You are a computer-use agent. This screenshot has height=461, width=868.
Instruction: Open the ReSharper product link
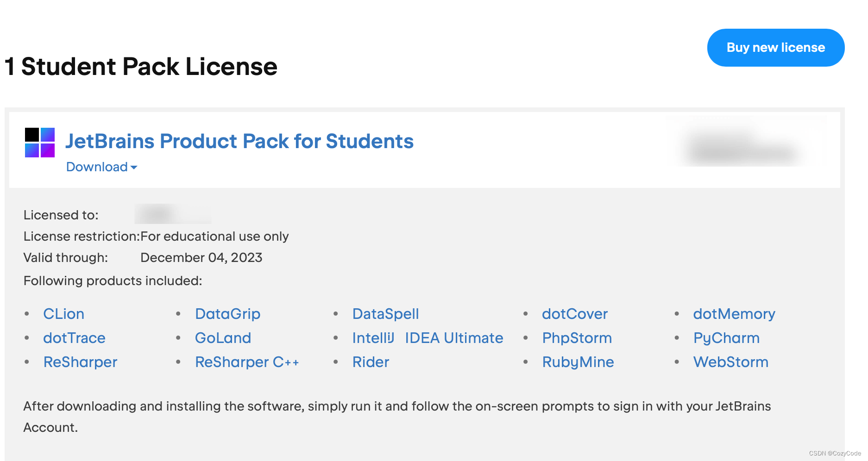(80, 362)
